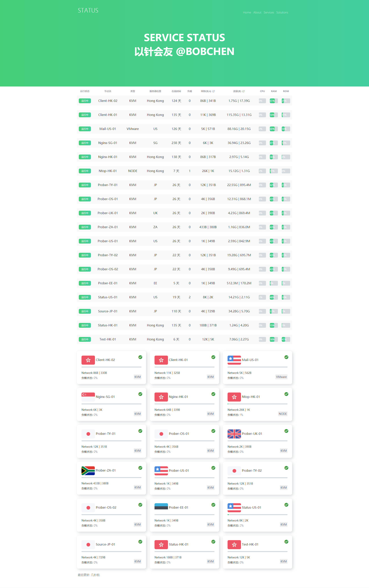Click the STATUS logo text
Viewport: 369px width, 588px height.
pos(88,10)
